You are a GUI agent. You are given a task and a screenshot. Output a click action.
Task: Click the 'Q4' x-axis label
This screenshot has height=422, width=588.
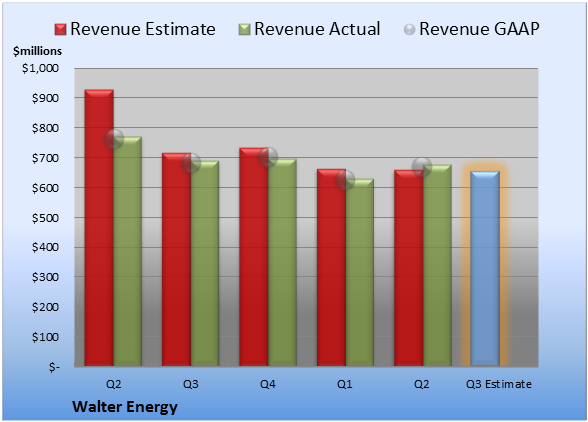268,384
